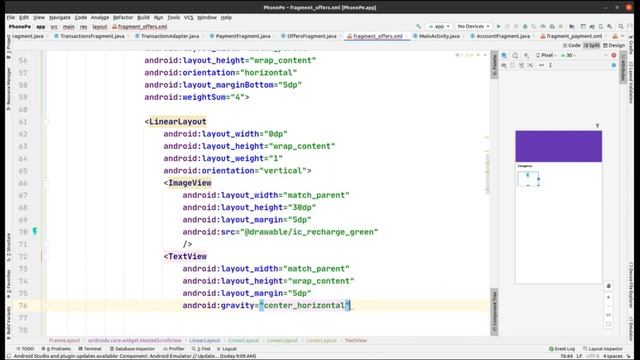
Task: Click red error indicator in the design preview
Action: pyautogui.click(x=613, y=55)
